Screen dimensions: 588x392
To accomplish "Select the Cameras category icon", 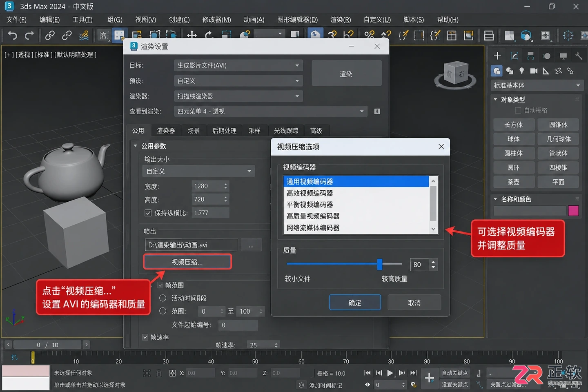I will (x=534, y=71).
